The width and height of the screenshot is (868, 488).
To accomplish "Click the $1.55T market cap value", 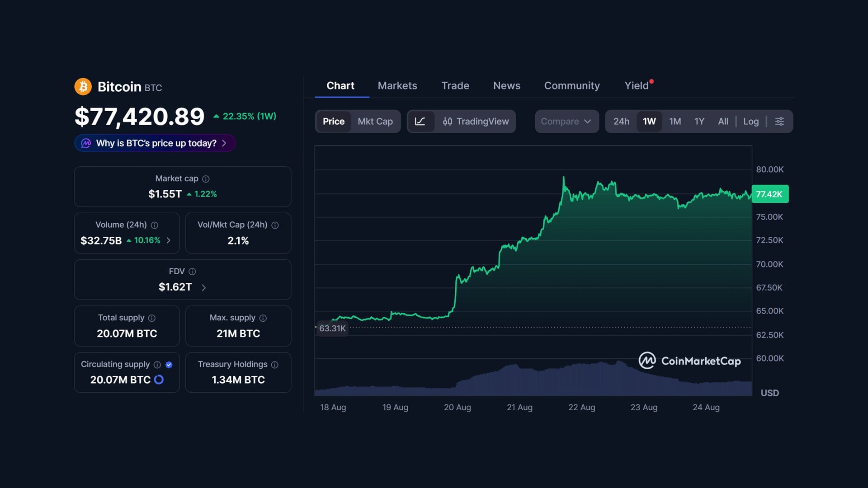I will 165,194.
